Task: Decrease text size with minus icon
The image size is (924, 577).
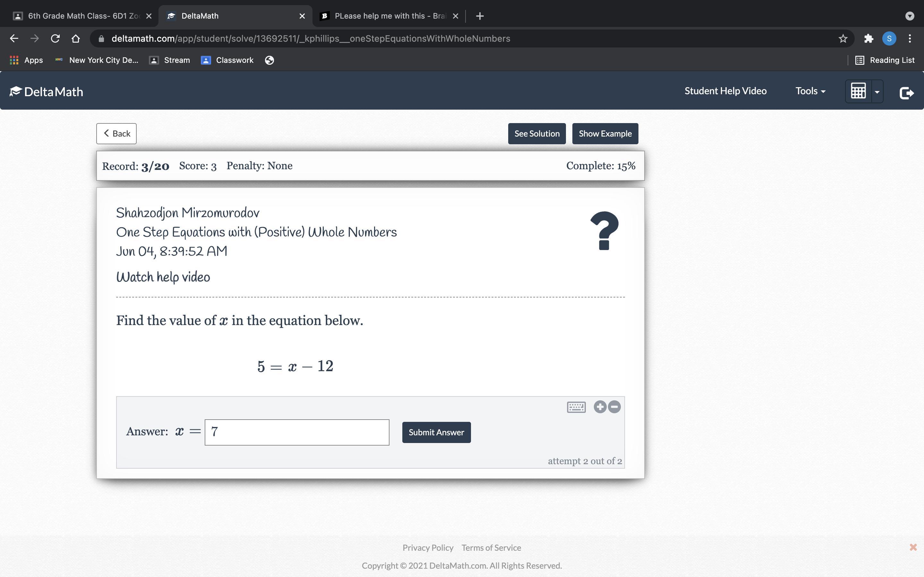Action: click(x=614, y=407)
